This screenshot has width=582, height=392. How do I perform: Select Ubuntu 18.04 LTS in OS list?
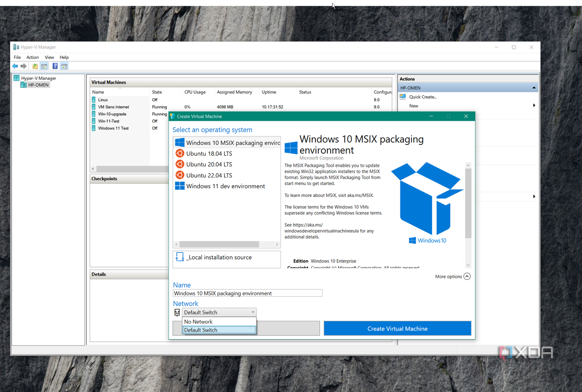(x=227, y=153)
